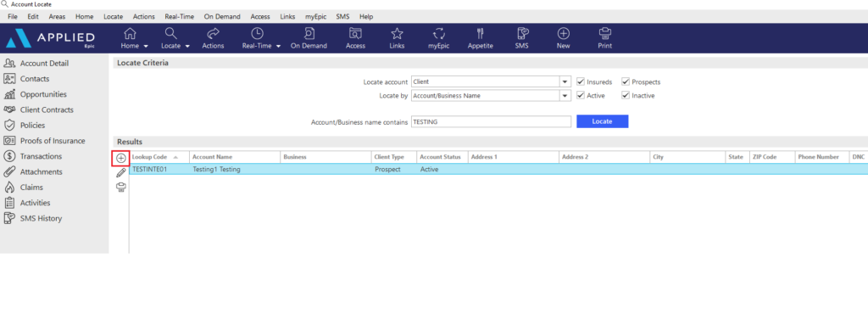Viewport: 868px width, 314px height.
Task: Open the myEpic menu in menu bar
Action: (315, 17)
